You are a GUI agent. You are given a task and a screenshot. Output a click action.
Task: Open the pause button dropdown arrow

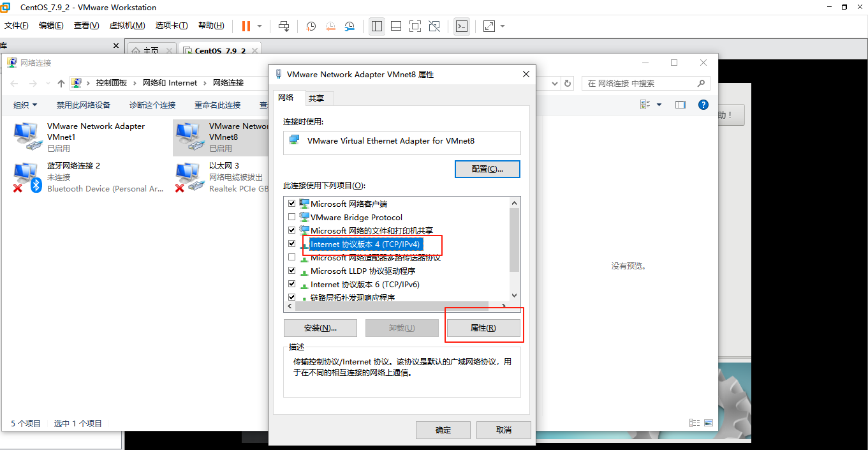coord(260,26)
